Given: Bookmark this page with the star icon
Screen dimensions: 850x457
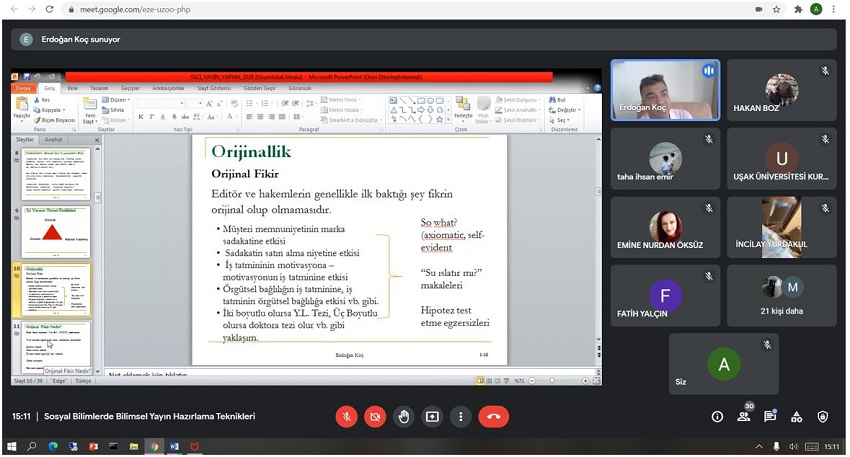Looking at the screenshot, I should point(776,9).
